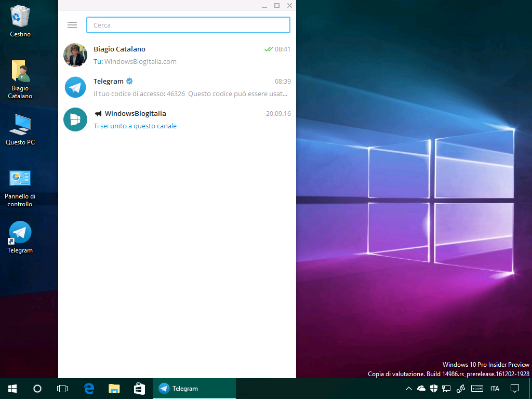
Task: Open the Windows Ink Workspace icon
Action: point(461,389)
